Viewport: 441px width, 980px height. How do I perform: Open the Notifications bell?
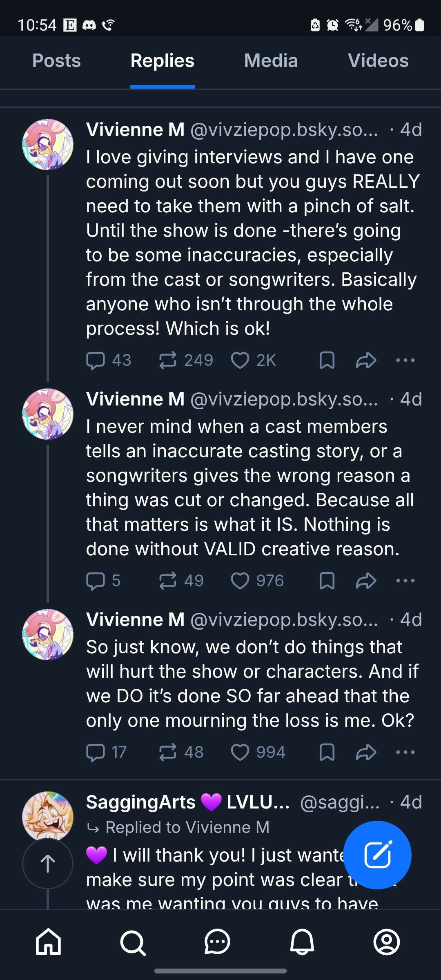(302, 942)
